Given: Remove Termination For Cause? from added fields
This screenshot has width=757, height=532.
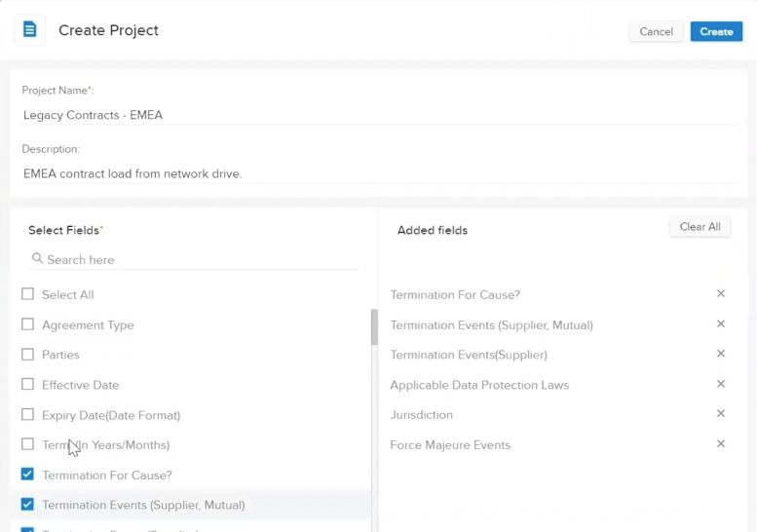Looking at the screenshot, I should pyautogui.click(x=721, y=293).
